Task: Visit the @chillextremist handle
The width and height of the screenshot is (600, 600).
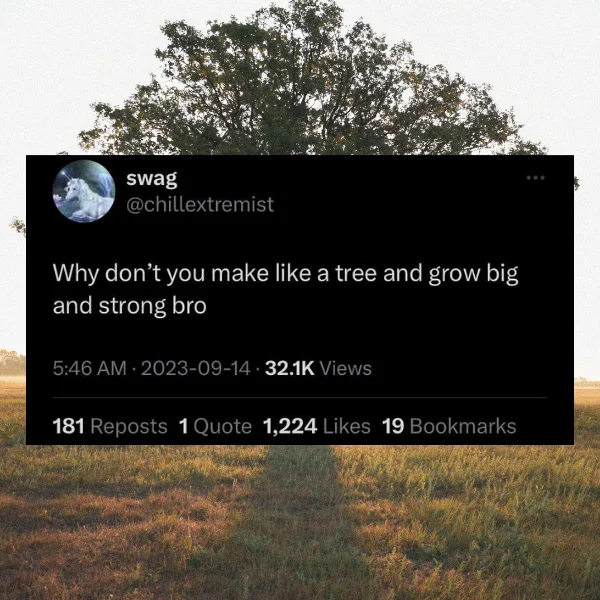Action: point(200,204)
